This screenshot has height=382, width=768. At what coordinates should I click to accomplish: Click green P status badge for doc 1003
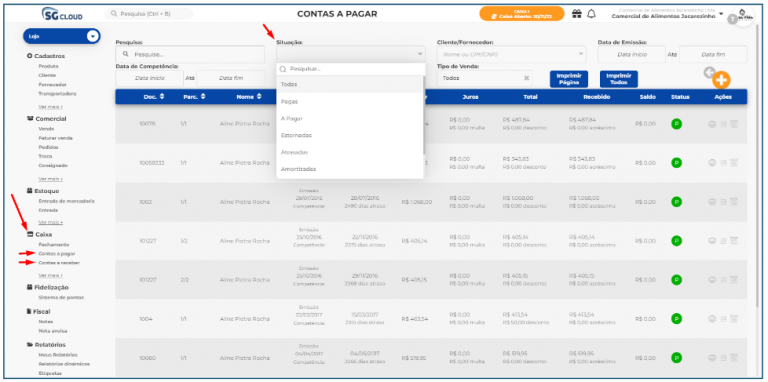(x=676, y=202)
